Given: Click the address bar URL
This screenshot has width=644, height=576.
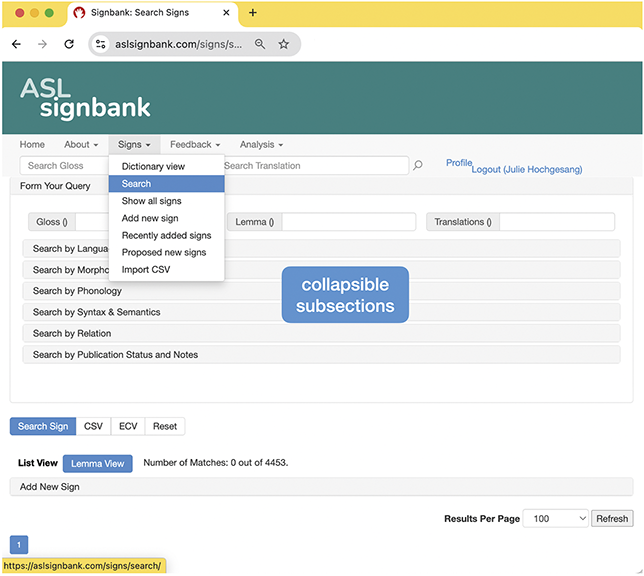Looking at the screenshot, I should click(x=178, y=44).
